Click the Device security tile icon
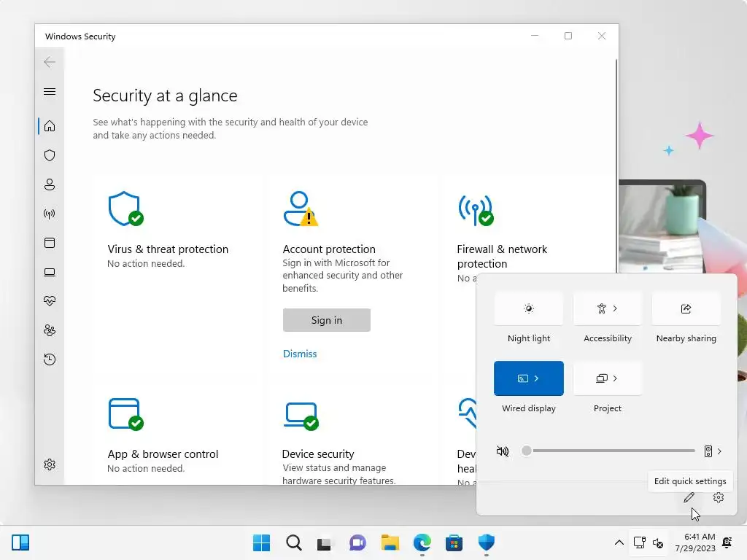Image resolution: width=747 pixels, height=560 pixels. click(x=301, y=416)
